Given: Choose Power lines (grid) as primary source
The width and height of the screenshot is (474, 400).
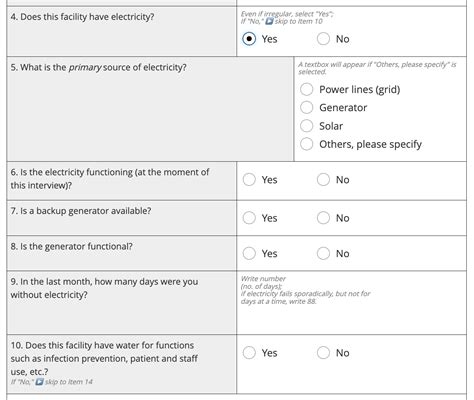Looking at the screenshot, I should coord(306,89).
